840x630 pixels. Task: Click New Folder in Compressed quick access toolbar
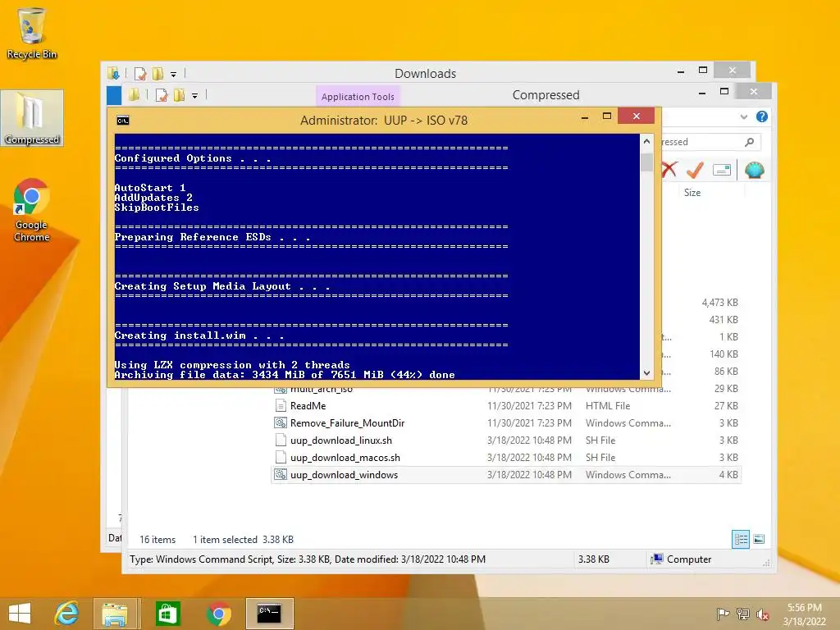[180, 95]
